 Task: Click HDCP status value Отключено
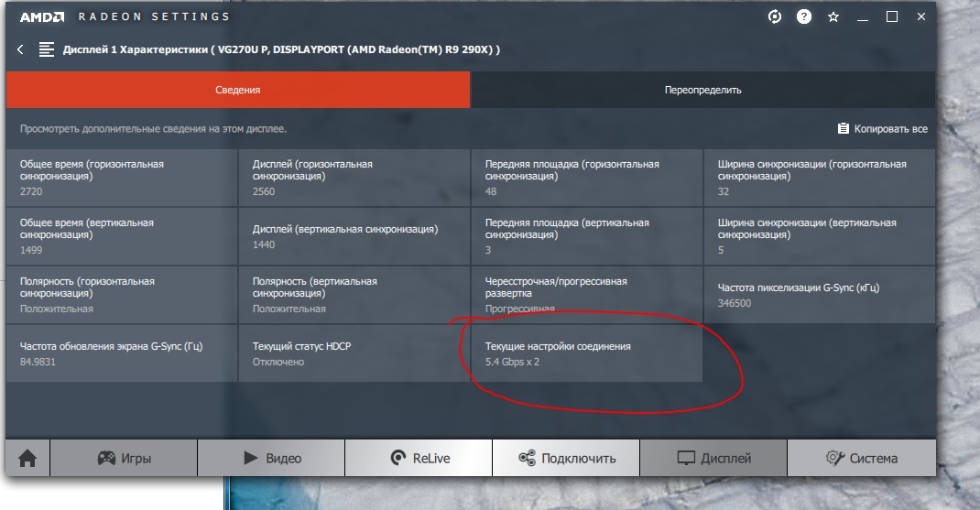pos(278,362)
